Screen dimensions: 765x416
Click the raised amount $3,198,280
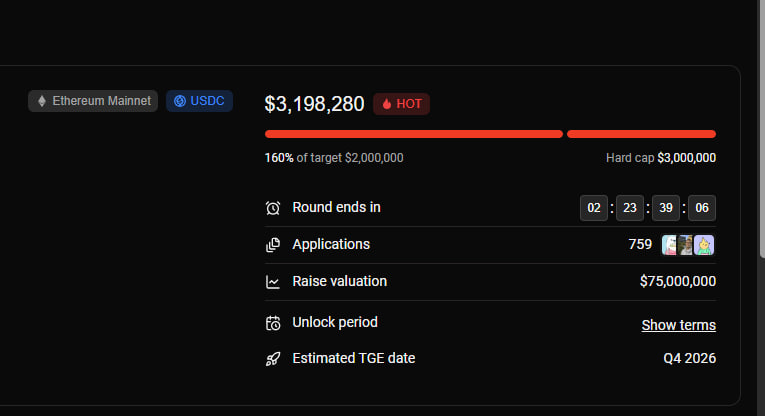click(x=314, y=104)
